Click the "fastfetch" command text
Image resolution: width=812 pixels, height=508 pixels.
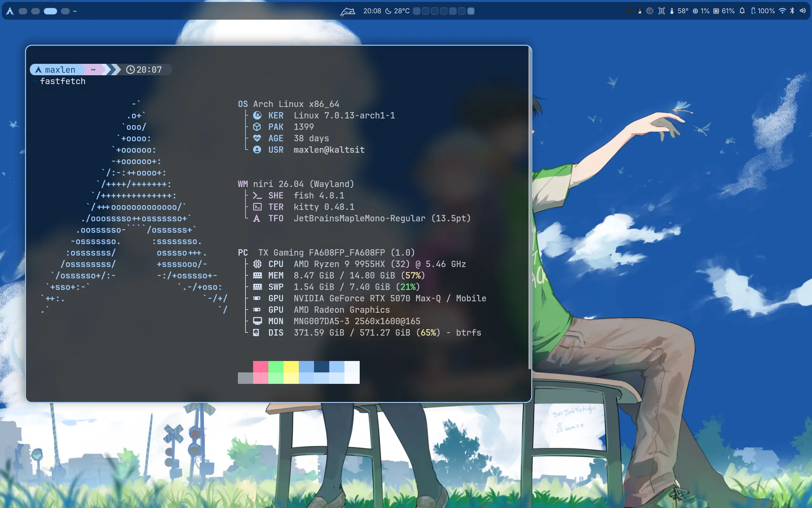click(63, 81)
